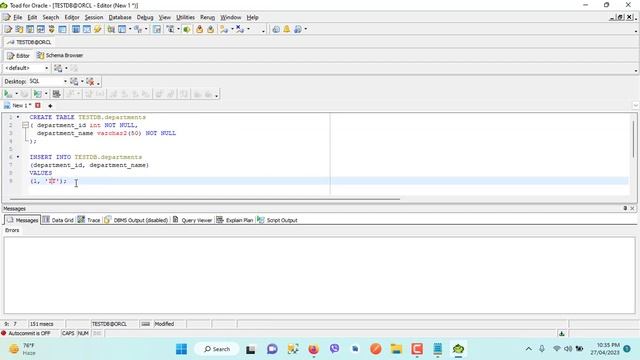The width and height of the screenshot is (640, 360).
Task: Click the Rollback icon next to Commit
Action: (211, 29)
